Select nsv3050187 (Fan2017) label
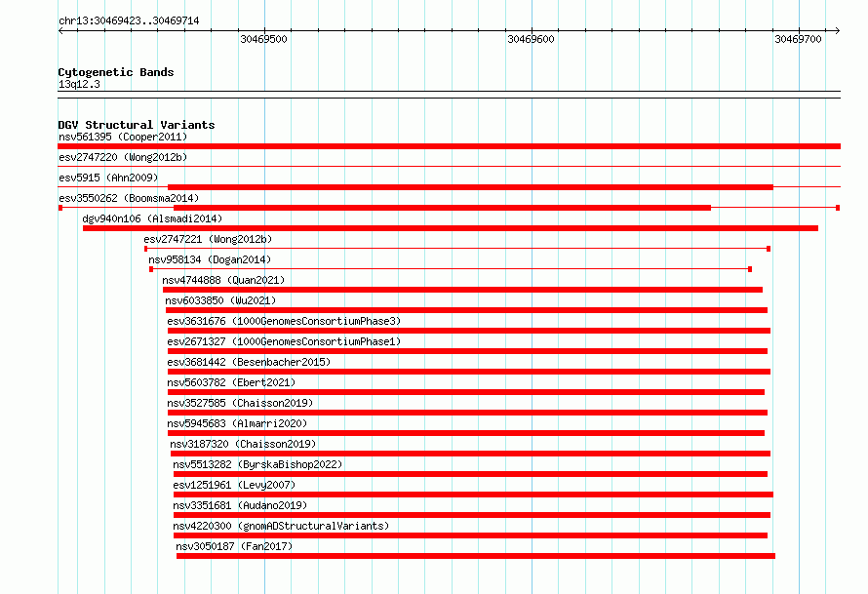868x594 pixels. [x=234, y=546]
